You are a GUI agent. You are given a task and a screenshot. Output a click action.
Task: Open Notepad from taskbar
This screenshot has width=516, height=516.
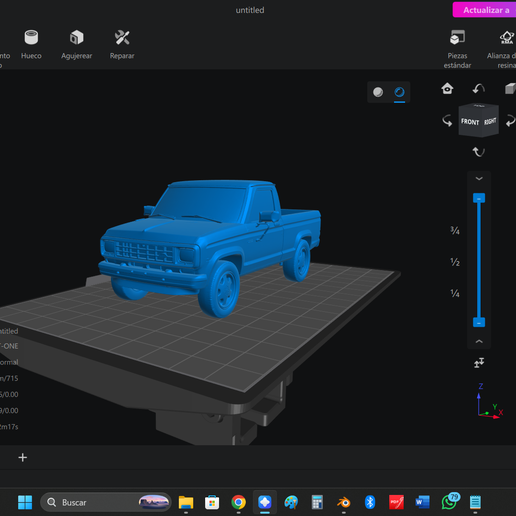click(475, 502)
